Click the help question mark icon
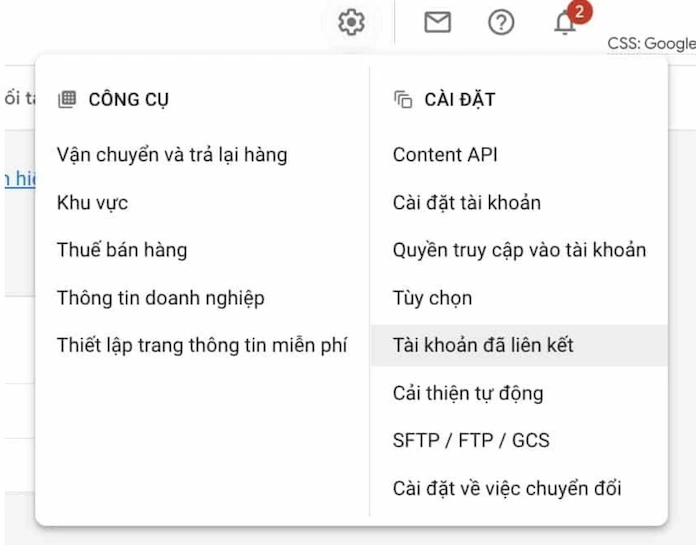The width and height of the screenshot is (700, 545). pyautogui.click(x=500, y=22)
